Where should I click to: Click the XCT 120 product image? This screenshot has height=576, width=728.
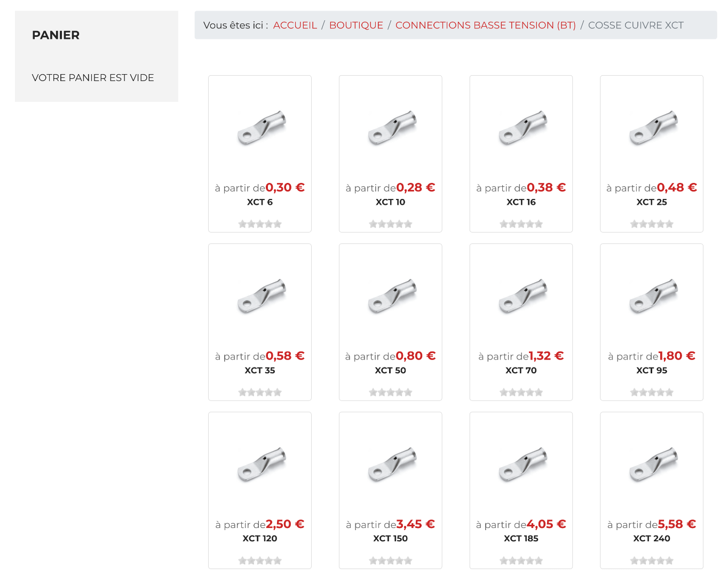point(262,465)
